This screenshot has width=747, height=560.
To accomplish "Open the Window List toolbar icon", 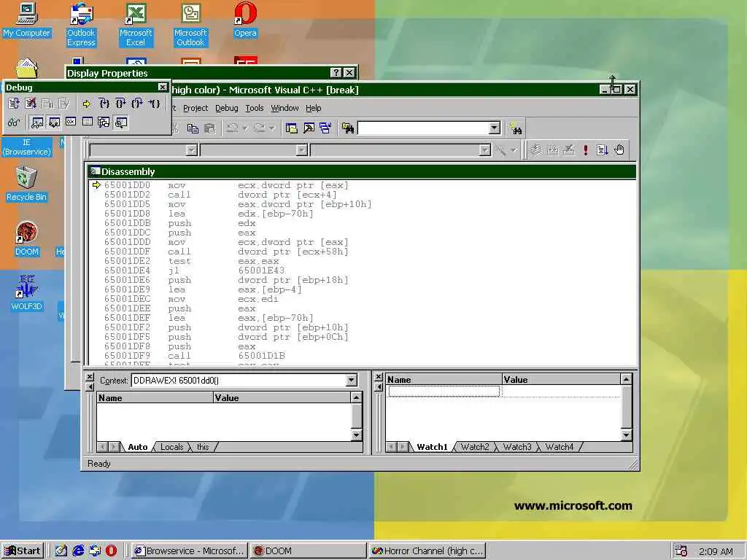I will [x=325, y=128].
